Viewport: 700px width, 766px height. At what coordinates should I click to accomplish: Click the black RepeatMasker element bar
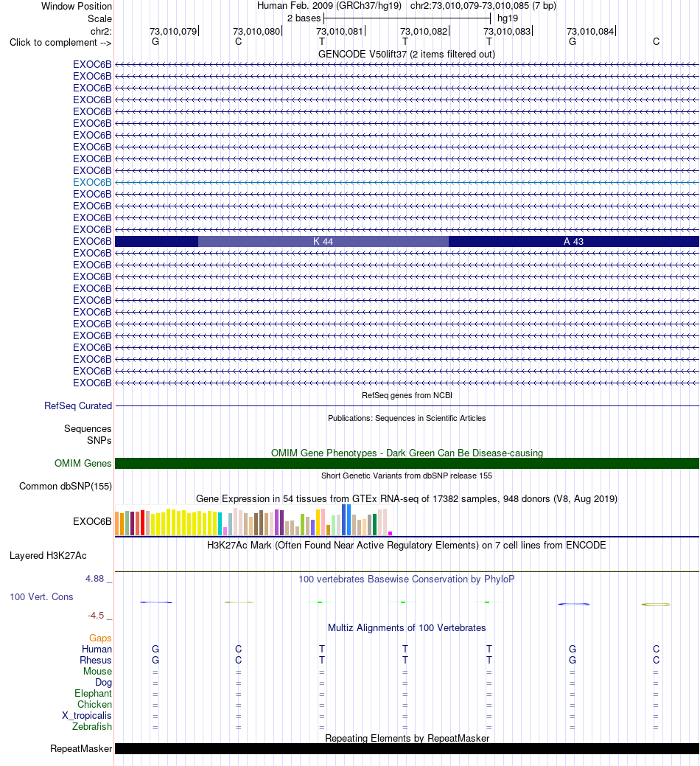coord(407,749)
